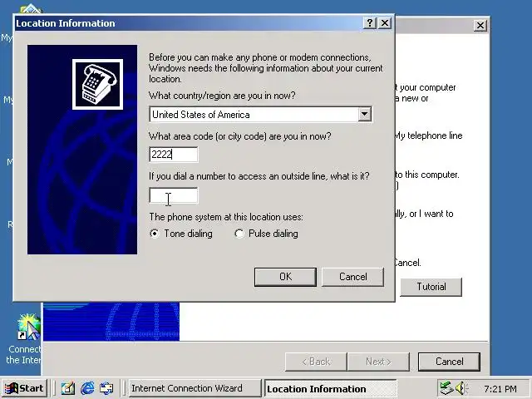Click the Outlook Express quick launch icon
The image size is (532, 399).
[106, 388]
